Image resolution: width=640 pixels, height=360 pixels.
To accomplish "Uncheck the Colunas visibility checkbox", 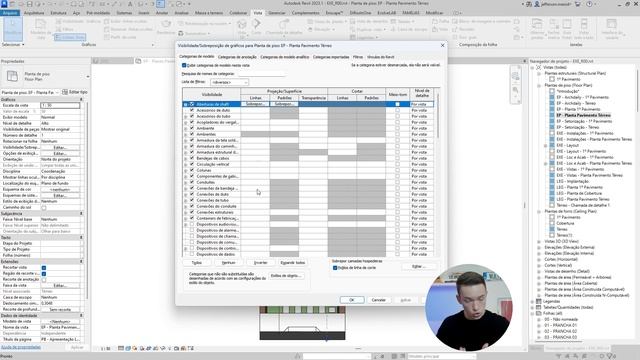I will 192,170.
